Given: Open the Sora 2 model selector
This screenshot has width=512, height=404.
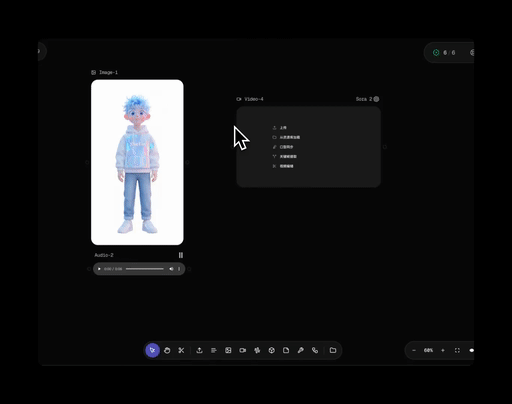Looking at the screenshot, I should pos(367,99).
